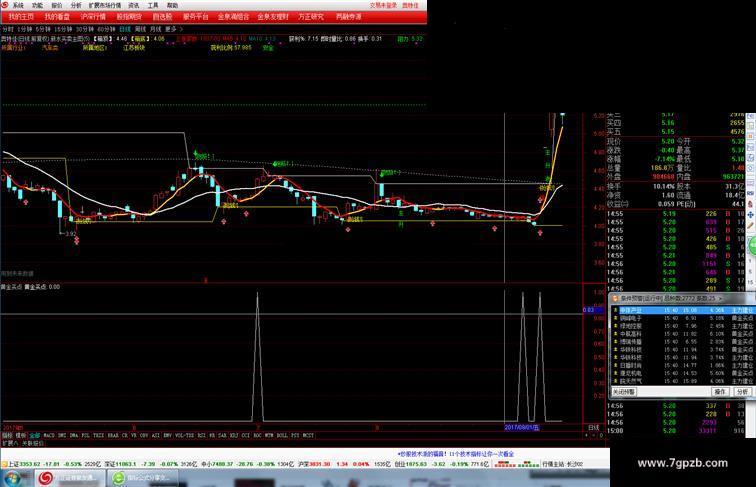Open the 帮助 menu
Viewport: 756px width, 487px height.
(172, 5)
